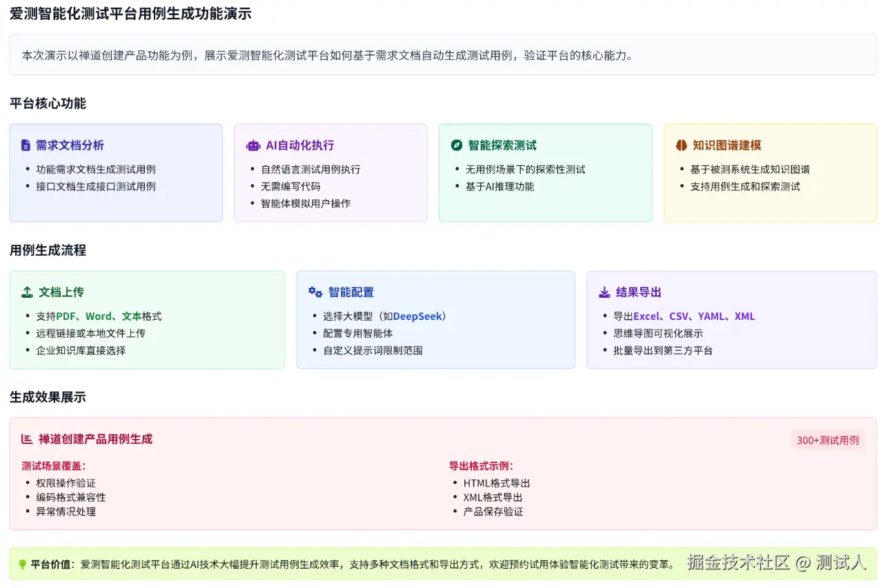Click the 导出格式示例 subheading
Viewport: 883px width, 588px height.
tap(481, 466)
